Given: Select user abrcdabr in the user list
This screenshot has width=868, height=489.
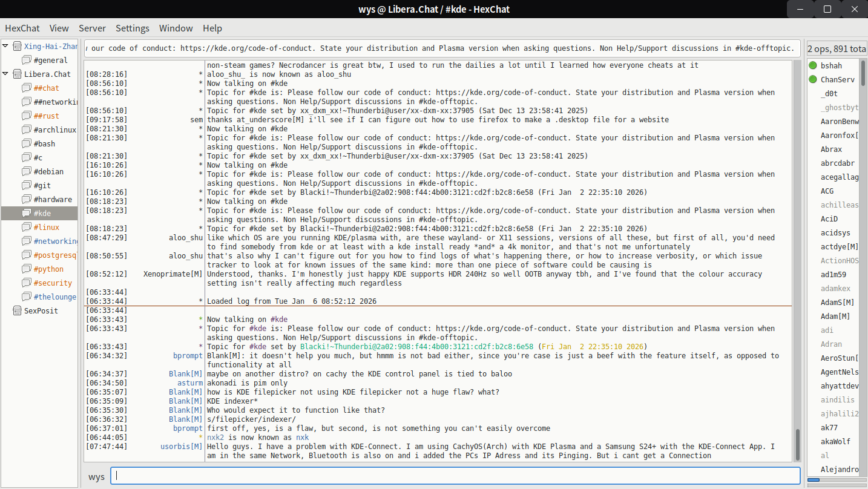Looking at the screenshot, I should point(838,163).
